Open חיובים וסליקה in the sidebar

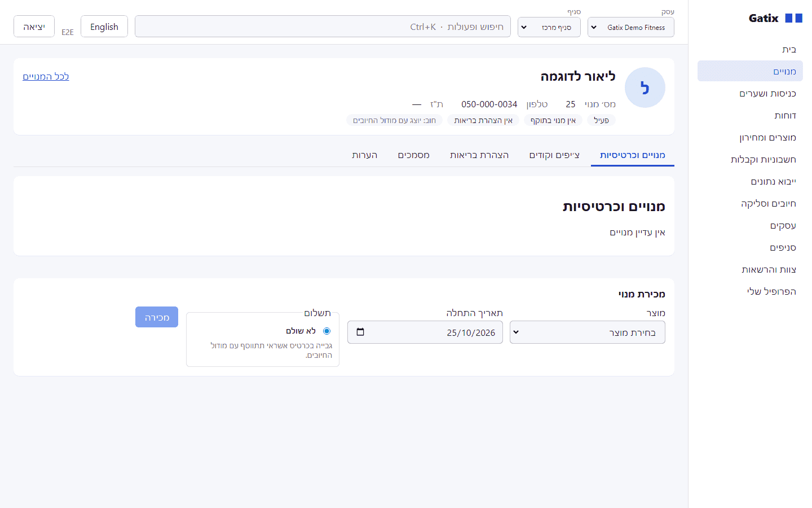click(x=750, y=203)
